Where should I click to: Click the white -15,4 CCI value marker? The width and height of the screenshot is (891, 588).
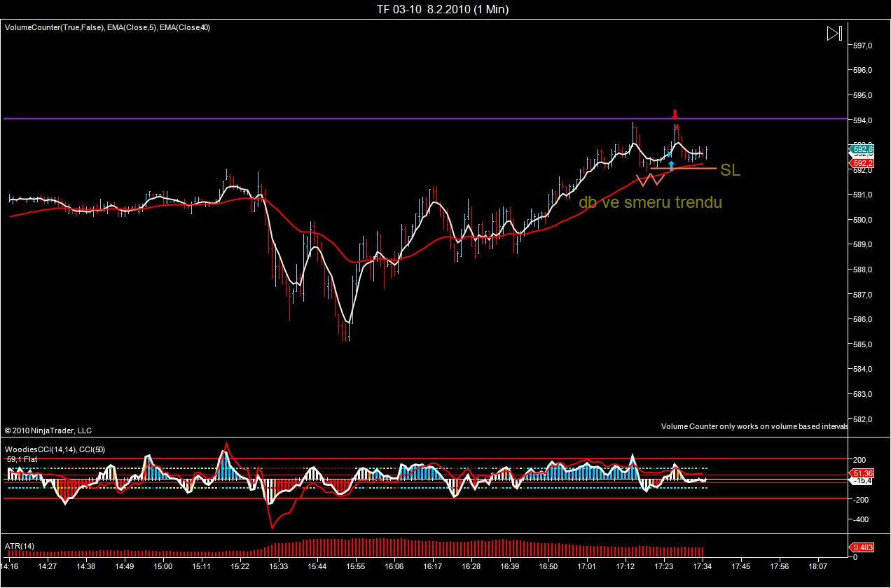click(x=863, y=482)
